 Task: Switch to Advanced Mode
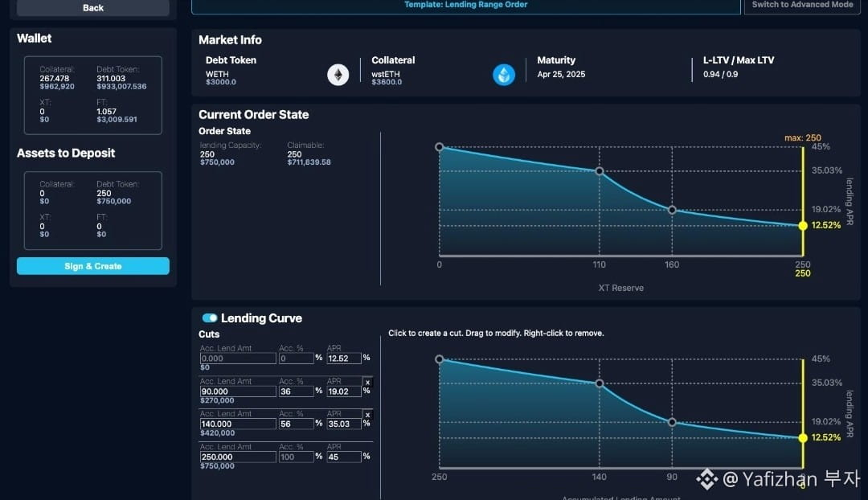tap(802, 5)
